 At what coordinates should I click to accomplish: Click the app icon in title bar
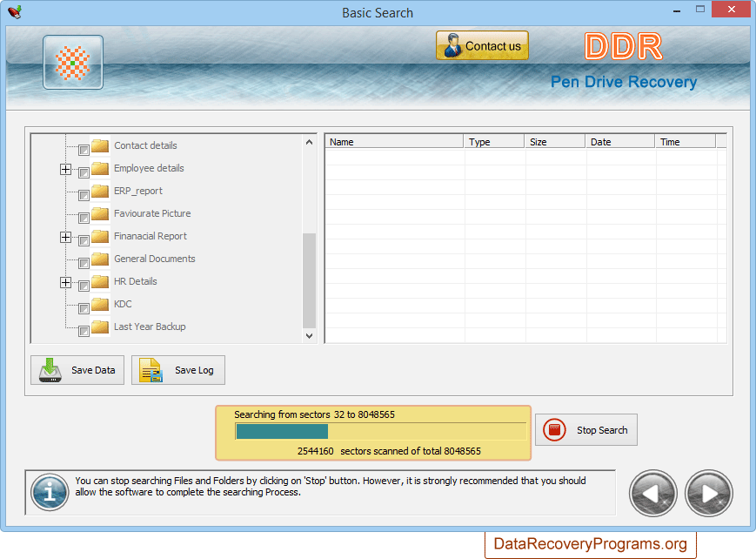pyautogui.click(x=15, y=11)
